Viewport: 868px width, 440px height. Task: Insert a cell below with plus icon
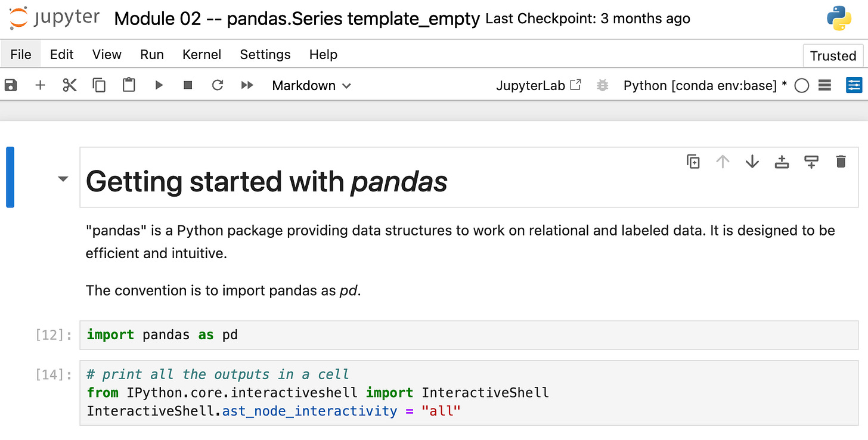[x=40, y=85]
